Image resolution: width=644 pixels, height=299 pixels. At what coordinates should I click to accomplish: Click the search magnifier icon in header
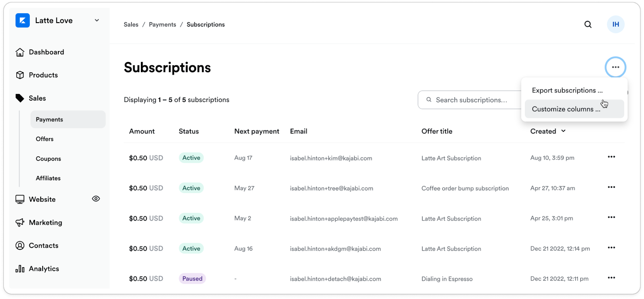click(x=588, y=25)
